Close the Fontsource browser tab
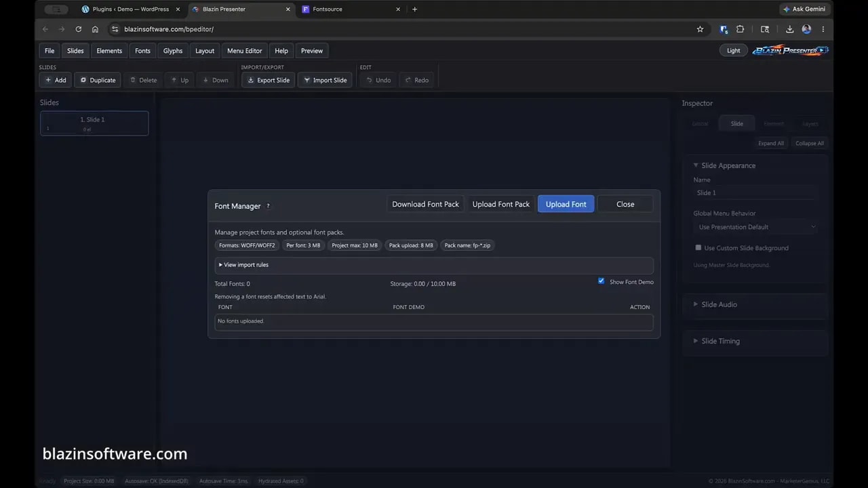Viewport: 868px width, 488px height. click(x=398, y=9)
